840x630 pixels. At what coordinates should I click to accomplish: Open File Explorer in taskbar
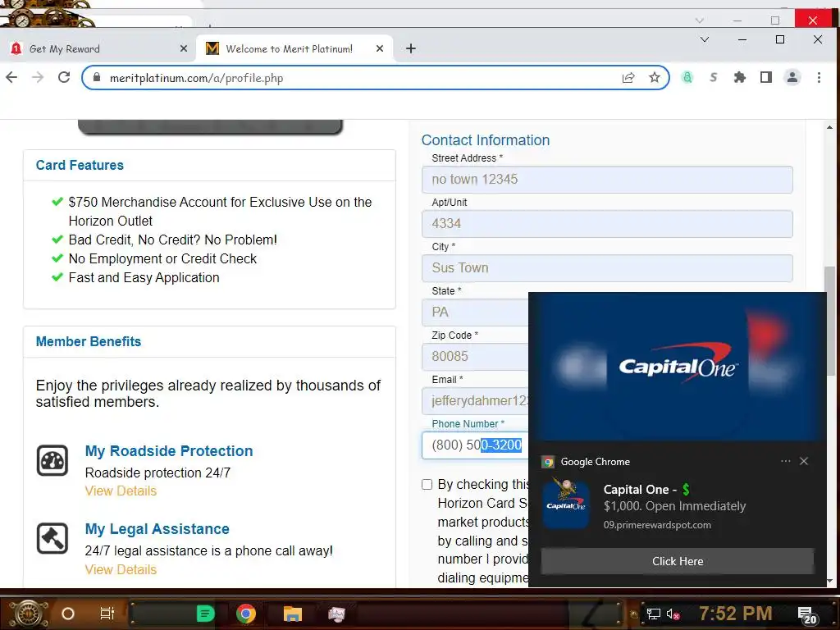[x=293, y=614]
